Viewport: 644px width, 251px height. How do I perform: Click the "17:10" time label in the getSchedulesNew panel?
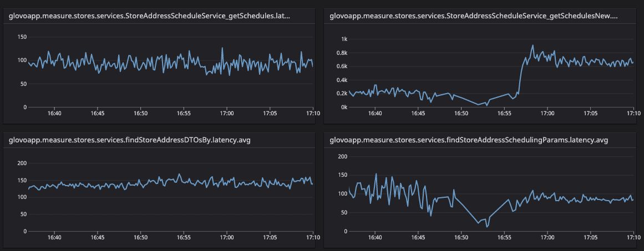pos(633,113)
